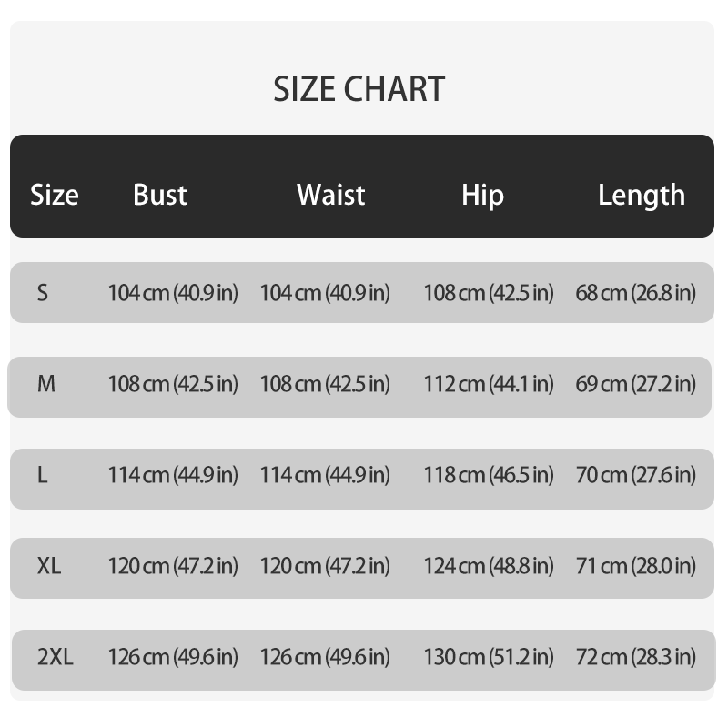Click the L size row label
Screen dimensions: 728x728
click(42, 475)
